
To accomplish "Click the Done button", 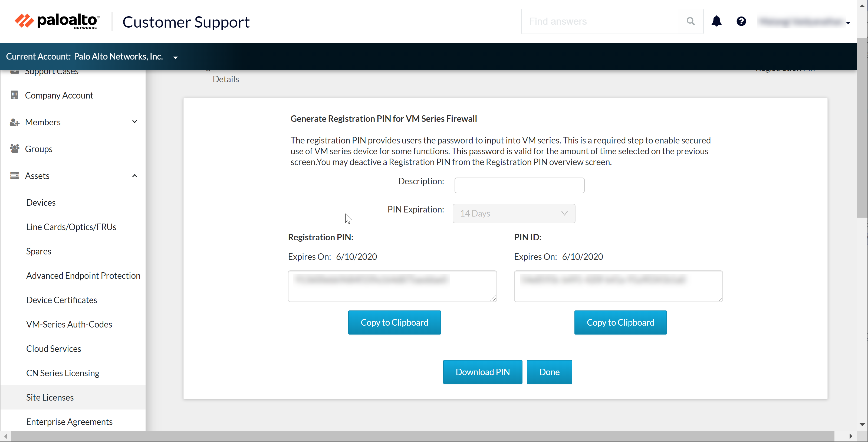I will [x=549, y=372].
